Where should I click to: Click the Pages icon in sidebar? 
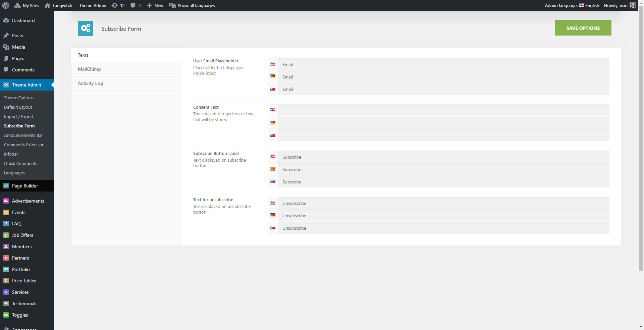click(x=6, y=58)
